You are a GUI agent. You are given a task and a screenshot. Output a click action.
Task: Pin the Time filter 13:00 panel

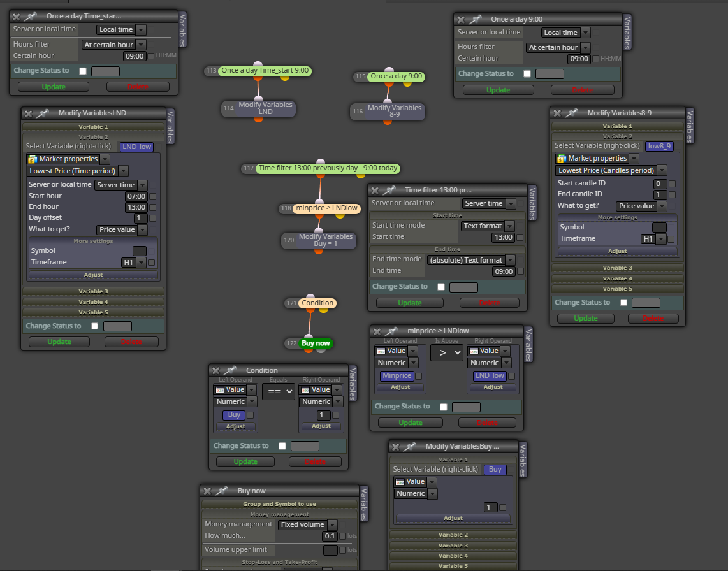tap(389, 190)
